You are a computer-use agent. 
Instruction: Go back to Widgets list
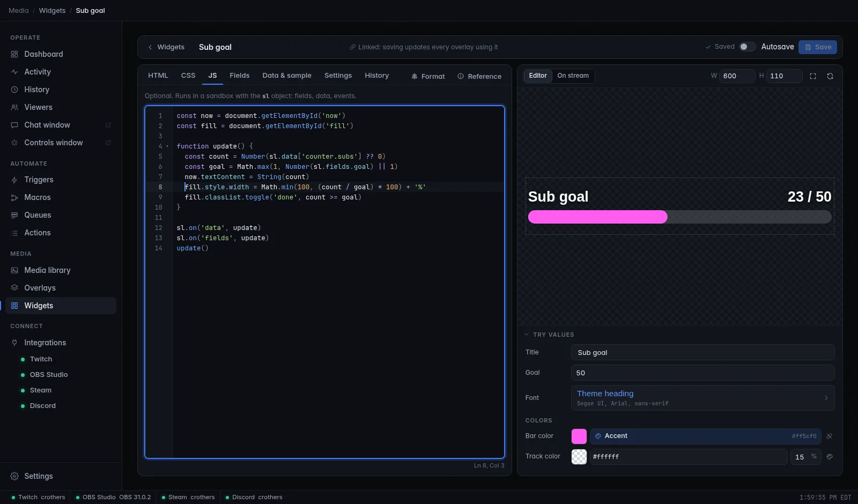pyautogui.click(x=166, y=47)
